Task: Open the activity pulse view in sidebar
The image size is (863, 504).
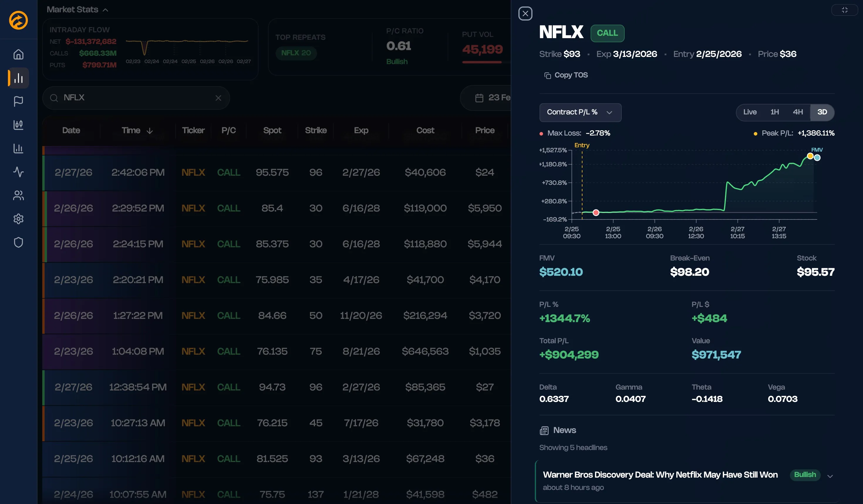Action: [18, 172]
